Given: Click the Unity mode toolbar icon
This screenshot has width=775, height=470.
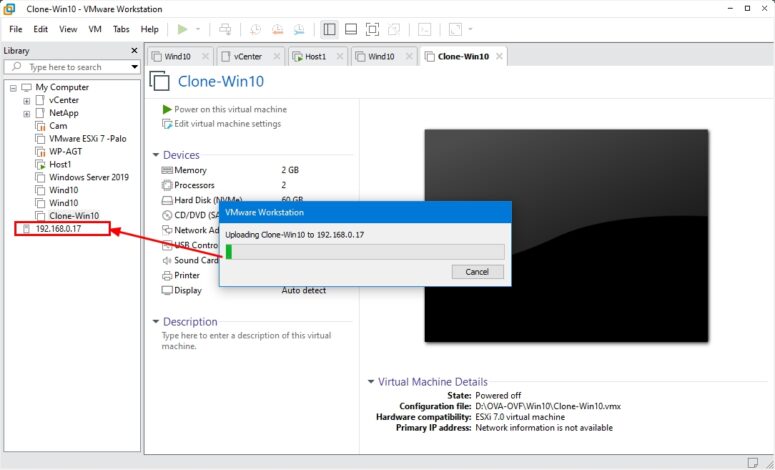Looking at the screenshot, I should (x=394, y=30).
